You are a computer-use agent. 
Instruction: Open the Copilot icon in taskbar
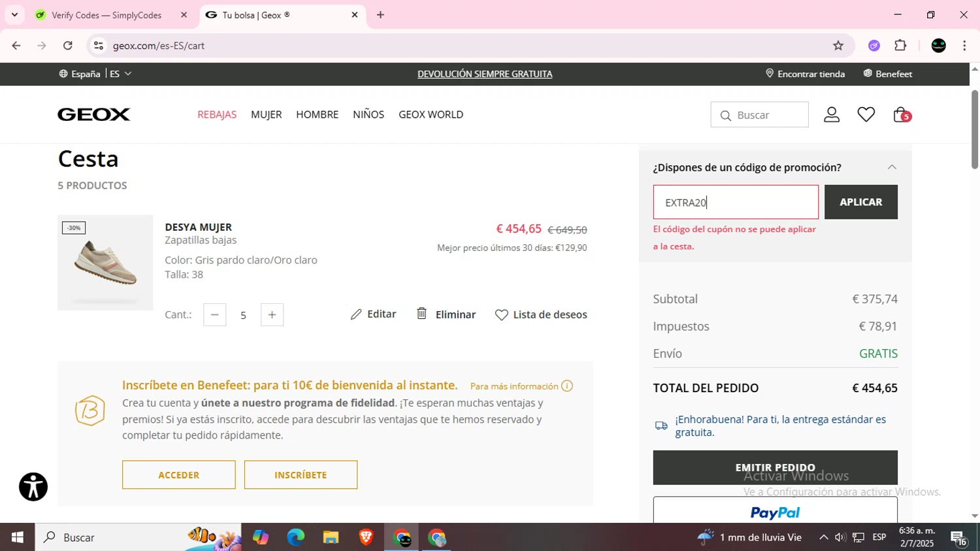261,537
